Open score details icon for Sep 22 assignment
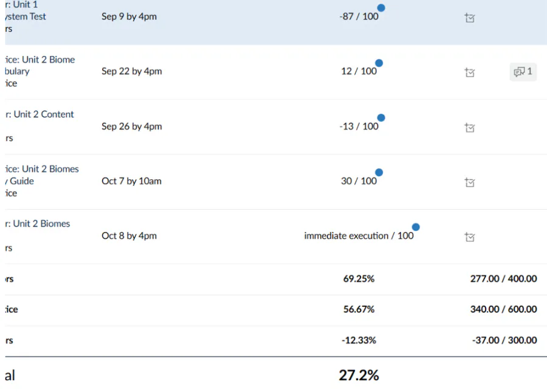Image resolution: width=547 pixels, height=392 pixels. click(x=469, y=73)
